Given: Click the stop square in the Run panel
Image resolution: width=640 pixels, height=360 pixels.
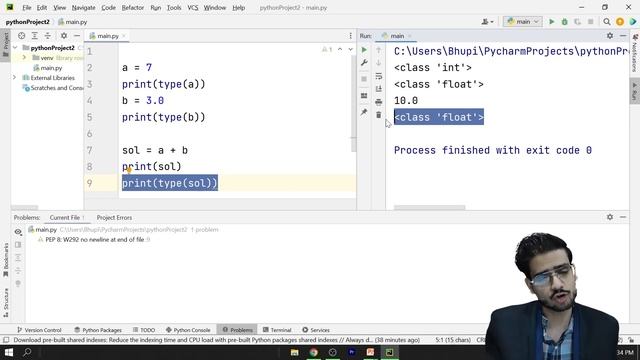Looking at the screenshot, I should (x=364, y=79).
